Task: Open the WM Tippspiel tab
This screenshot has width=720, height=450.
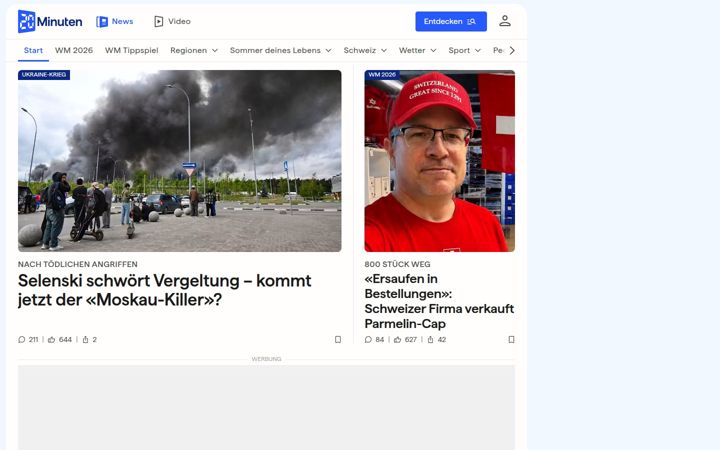Action: [131, 51]
